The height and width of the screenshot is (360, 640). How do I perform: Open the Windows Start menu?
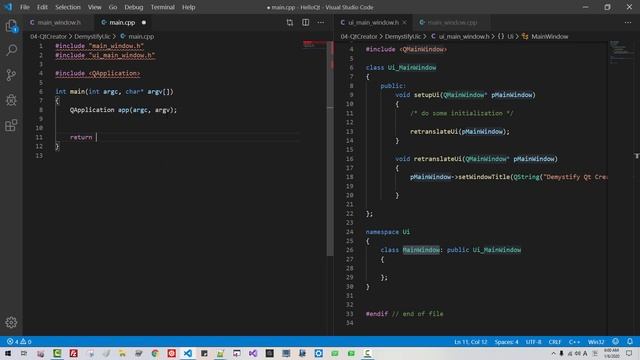pos(8,353)
